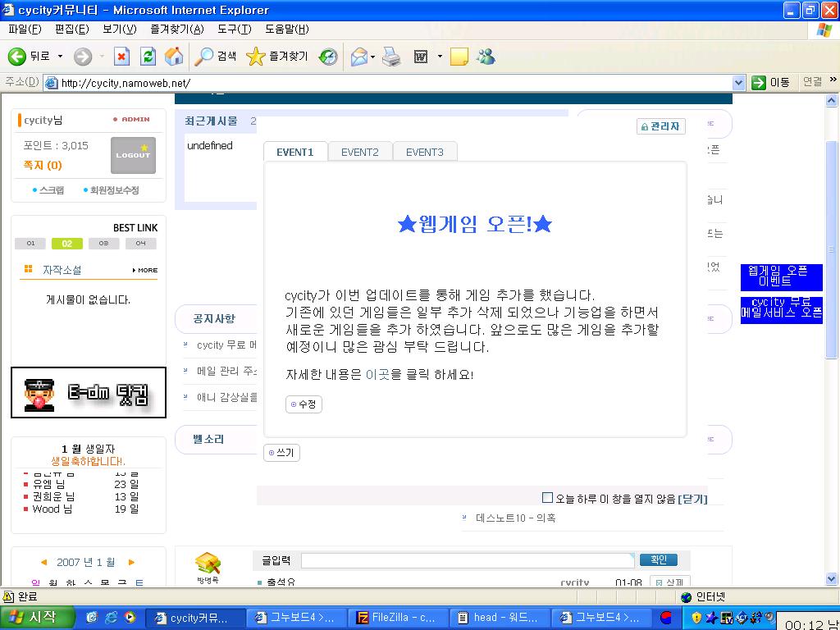Enable the 오늘 하루 이 창을 열지 않음 checkbox
This screenshot has height=630, width=840.
547,498
